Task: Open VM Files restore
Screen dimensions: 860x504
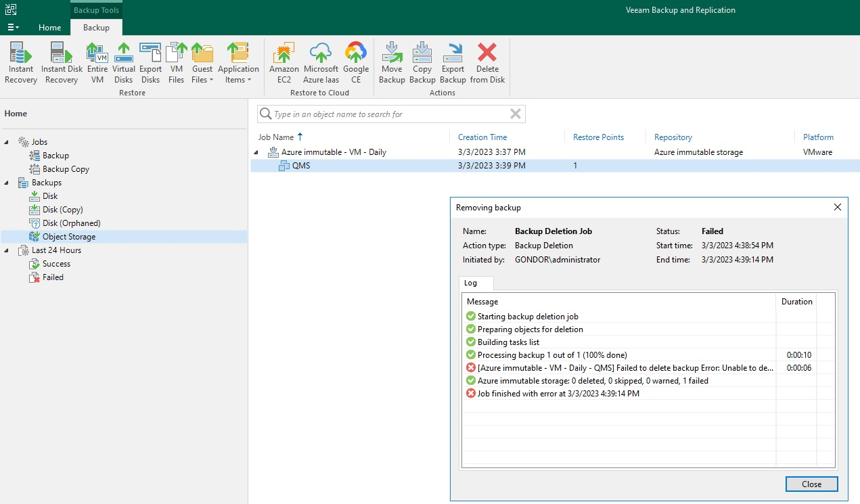Action: (x=177, y=62)
